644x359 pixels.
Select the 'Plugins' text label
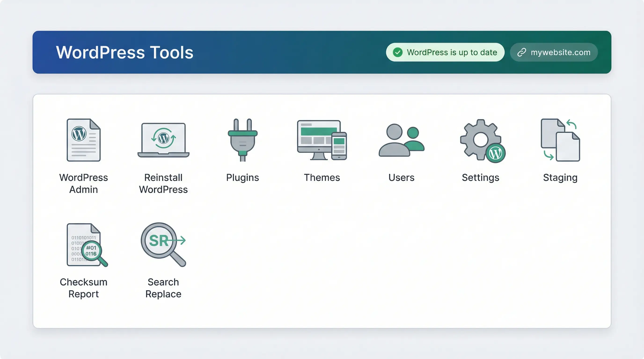click(242, 177)
